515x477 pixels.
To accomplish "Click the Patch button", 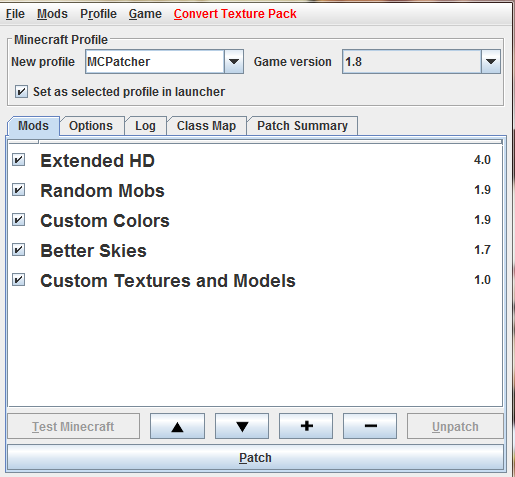I will 255,458.
